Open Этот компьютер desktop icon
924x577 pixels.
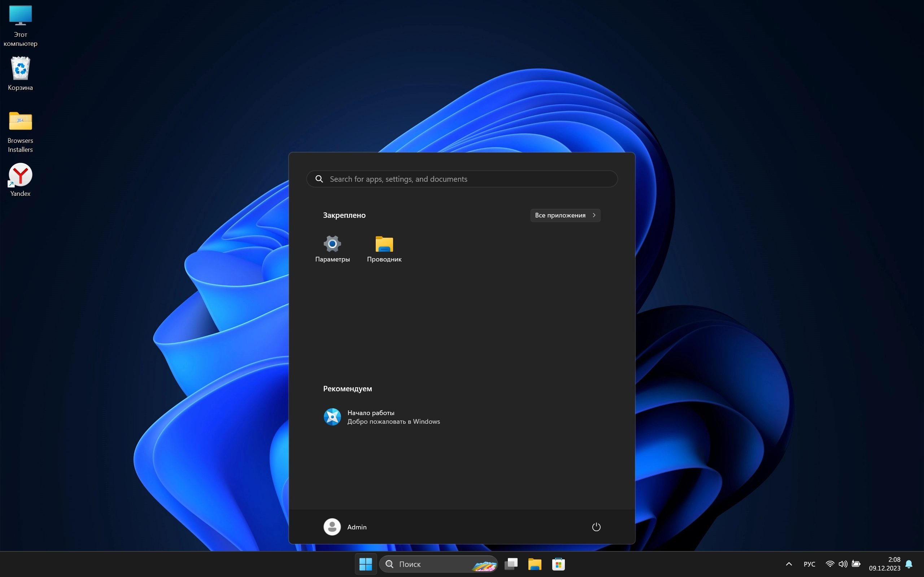tap(20, 25)
